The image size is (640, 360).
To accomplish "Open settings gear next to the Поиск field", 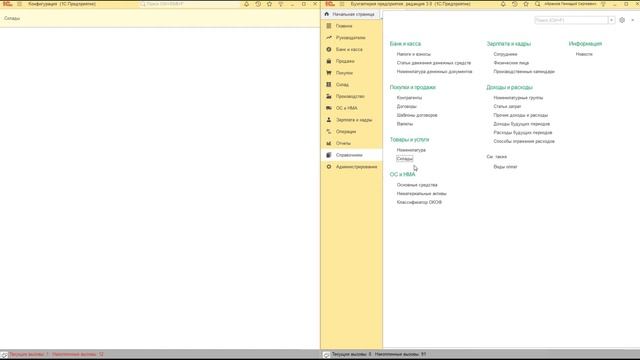I will coord(622,20).
